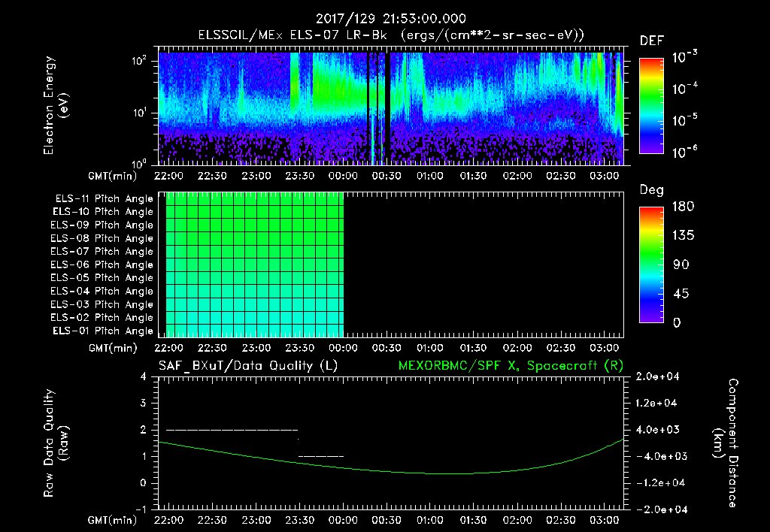Click the DEF color bar legend
Viewport: 770px width, 532px height.
click(651, 105)
